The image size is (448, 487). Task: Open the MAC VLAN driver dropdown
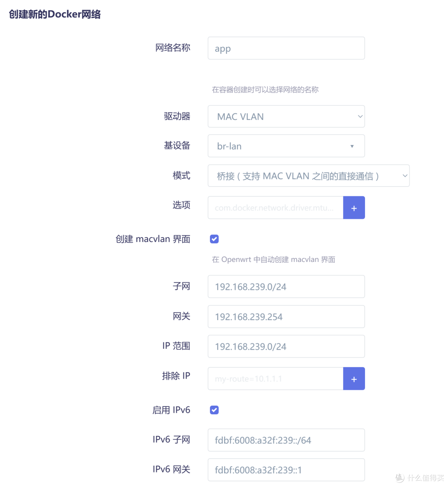[x=286, y=116]
